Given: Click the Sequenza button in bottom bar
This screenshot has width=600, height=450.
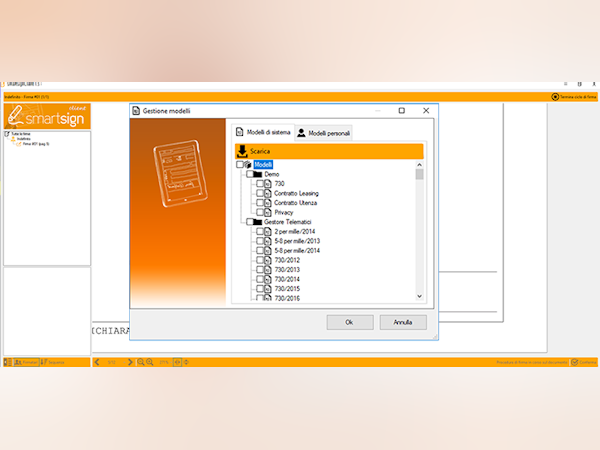Looking at the screenshot, I should pyautogui.click(x=53, y=362).
